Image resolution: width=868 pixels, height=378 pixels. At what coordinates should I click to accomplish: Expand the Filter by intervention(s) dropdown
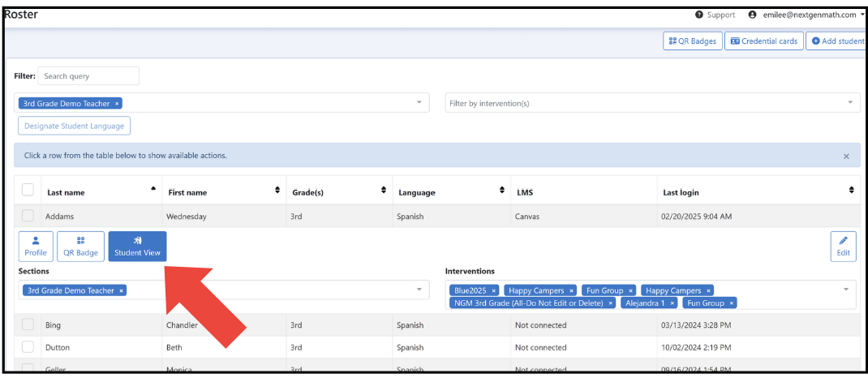[653, 103]
